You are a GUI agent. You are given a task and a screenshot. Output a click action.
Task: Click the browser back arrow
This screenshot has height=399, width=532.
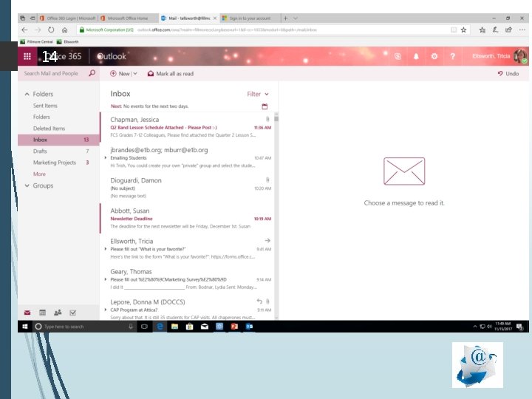25,30
